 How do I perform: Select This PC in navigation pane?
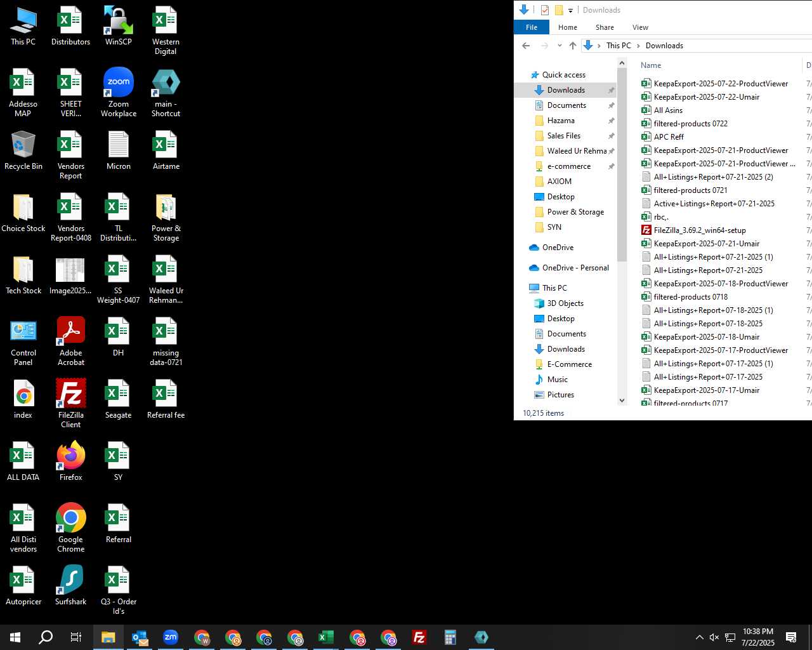click(x=554, y=288)
